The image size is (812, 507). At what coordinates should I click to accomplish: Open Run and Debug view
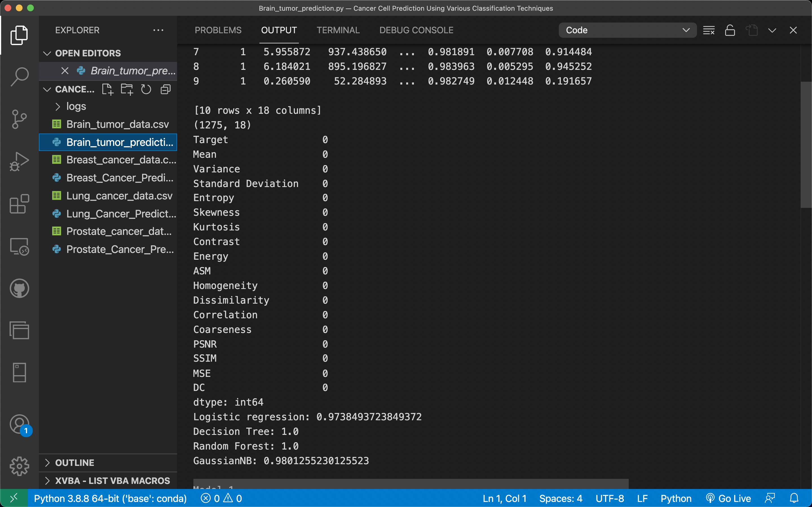coord(19,161)
